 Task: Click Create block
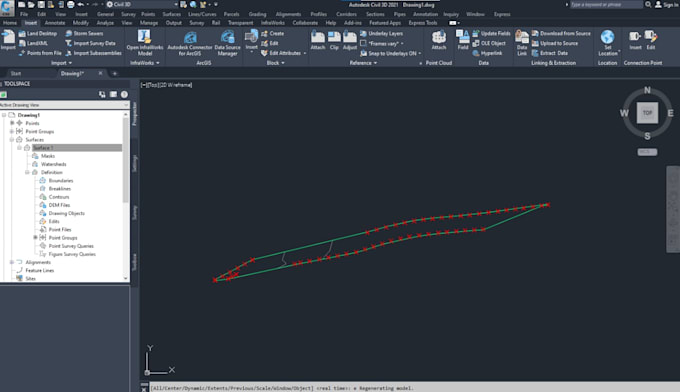[x=272, y=33]
